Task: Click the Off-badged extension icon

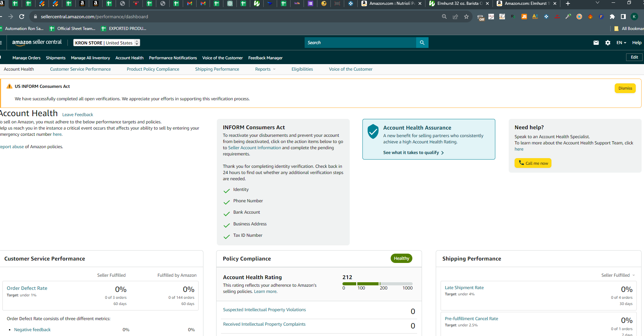Action: coord(481,17)
